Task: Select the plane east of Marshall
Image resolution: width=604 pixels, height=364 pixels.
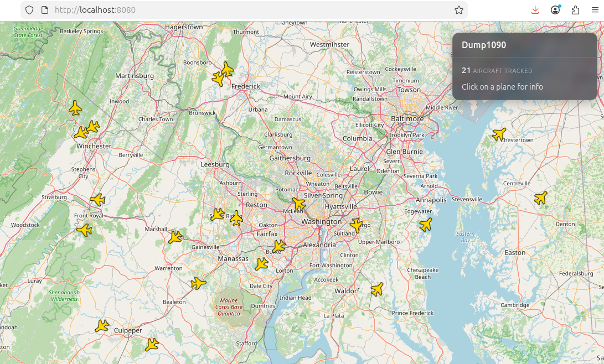Action: [x=175, y=237]
